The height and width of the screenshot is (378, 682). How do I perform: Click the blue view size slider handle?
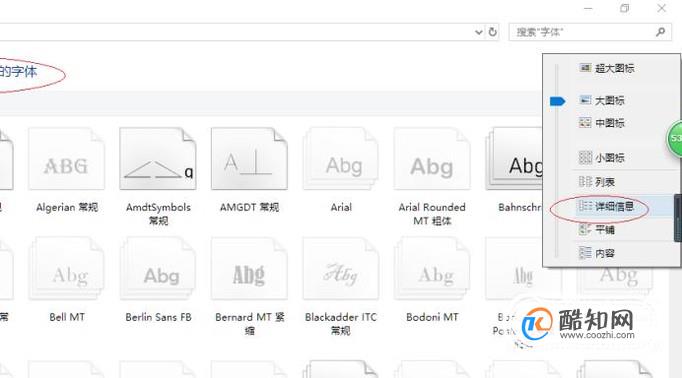(557, 101)
